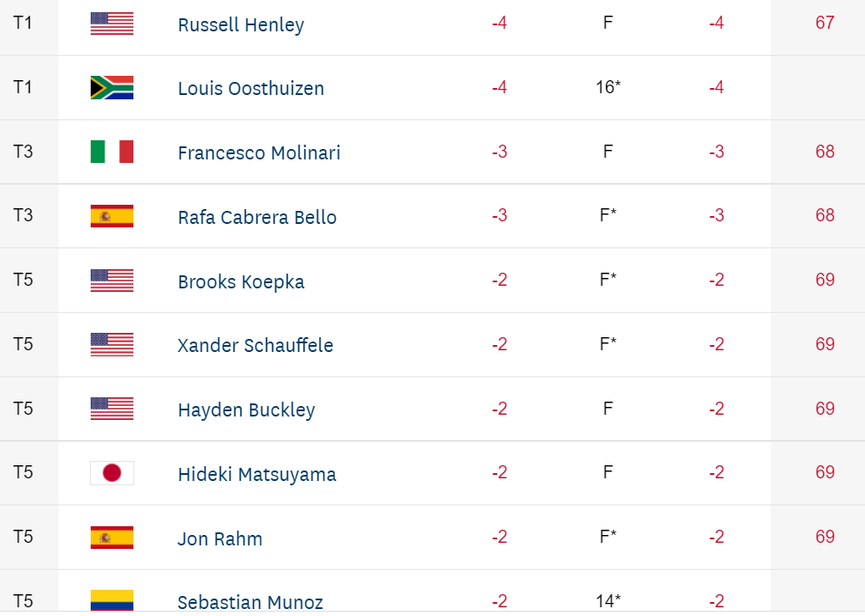This screenshot has height=616, width=865.
Task: Open Hideki Matsuyama's player page
Action: coord(256,475)
